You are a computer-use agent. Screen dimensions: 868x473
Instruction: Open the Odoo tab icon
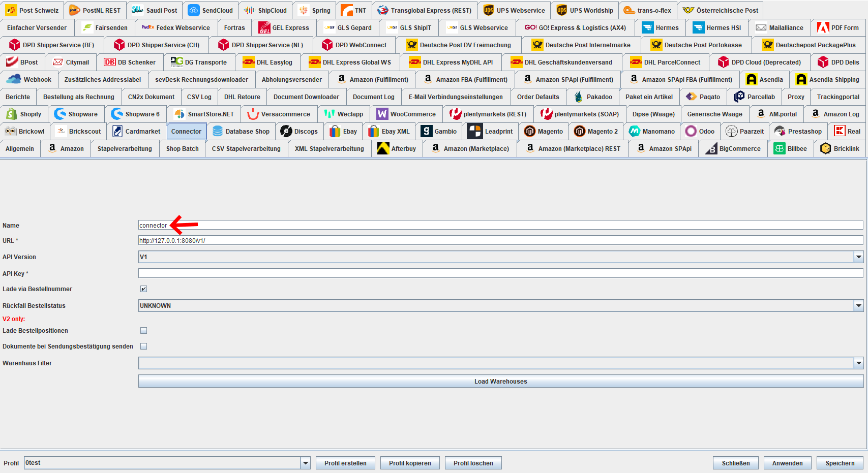[691, 131]
